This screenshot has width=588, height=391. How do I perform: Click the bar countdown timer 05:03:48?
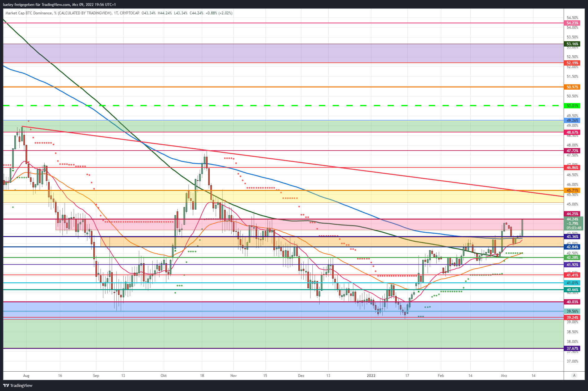pos(574,228)
